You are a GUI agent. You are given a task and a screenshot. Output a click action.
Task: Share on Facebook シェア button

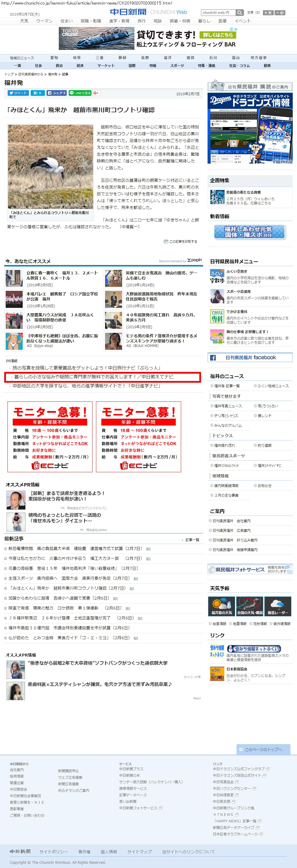point(57,93)
